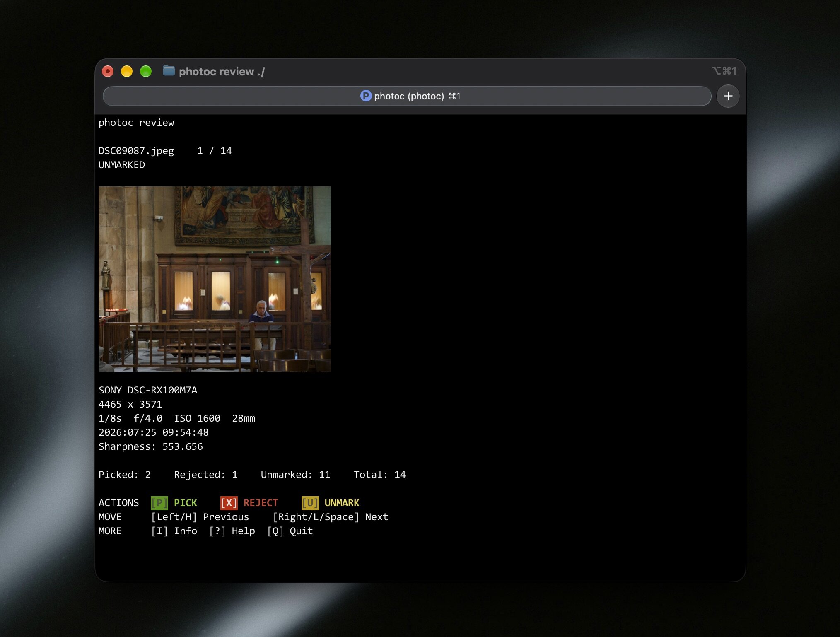The image size is (840, 637).
Task: Click the [X] reject key badge
Action: coord(229,503)
